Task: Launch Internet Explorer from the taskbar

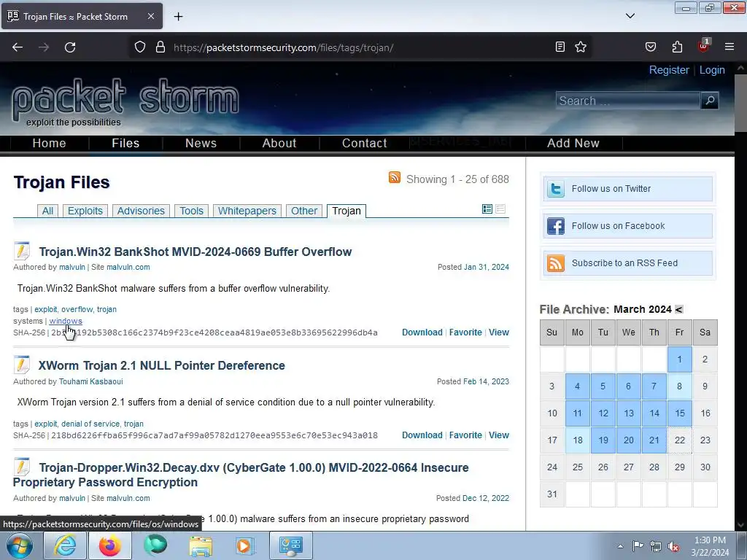Action: (x=65, y=545)
